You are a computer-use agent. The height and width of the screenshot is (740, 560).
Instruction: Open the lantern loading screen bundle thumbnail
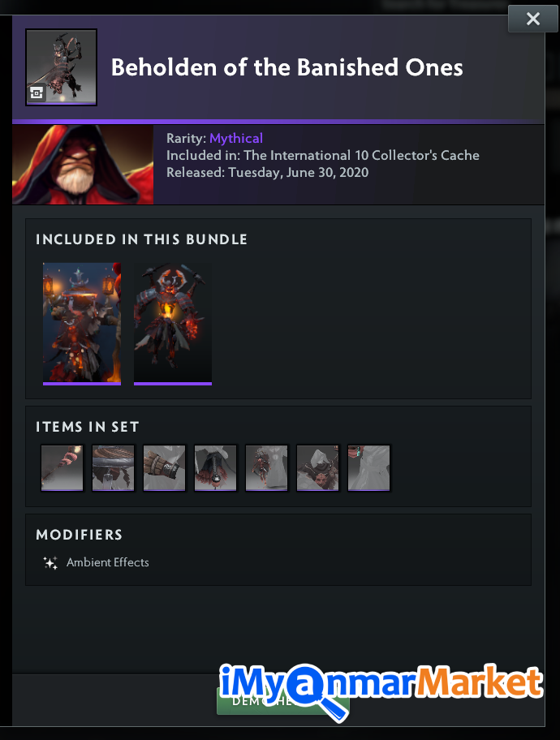click(x=82, y=324)
